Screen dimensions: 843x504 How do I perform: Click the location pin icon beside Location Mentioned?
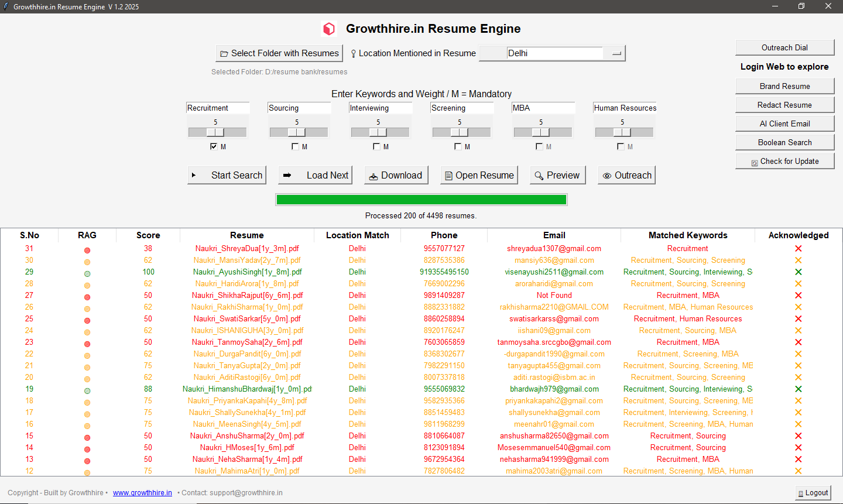[353, 54]
